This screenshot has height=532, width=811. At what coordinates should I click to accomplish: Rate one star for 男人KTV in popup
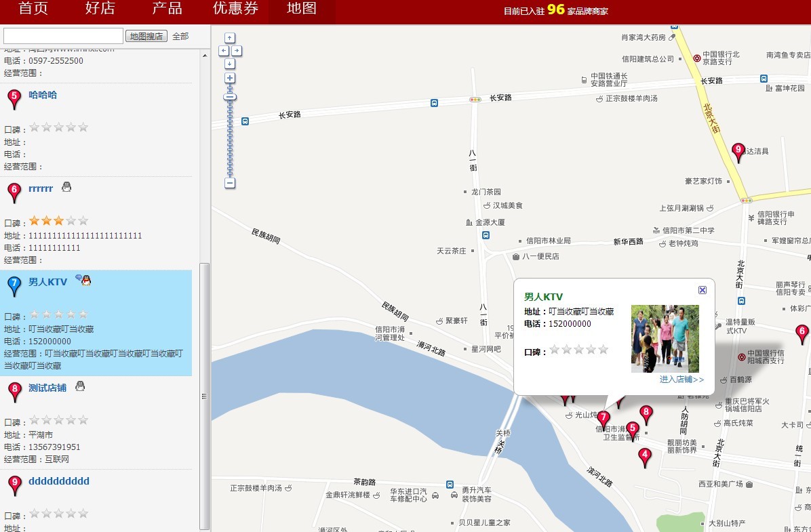point(554,350)
